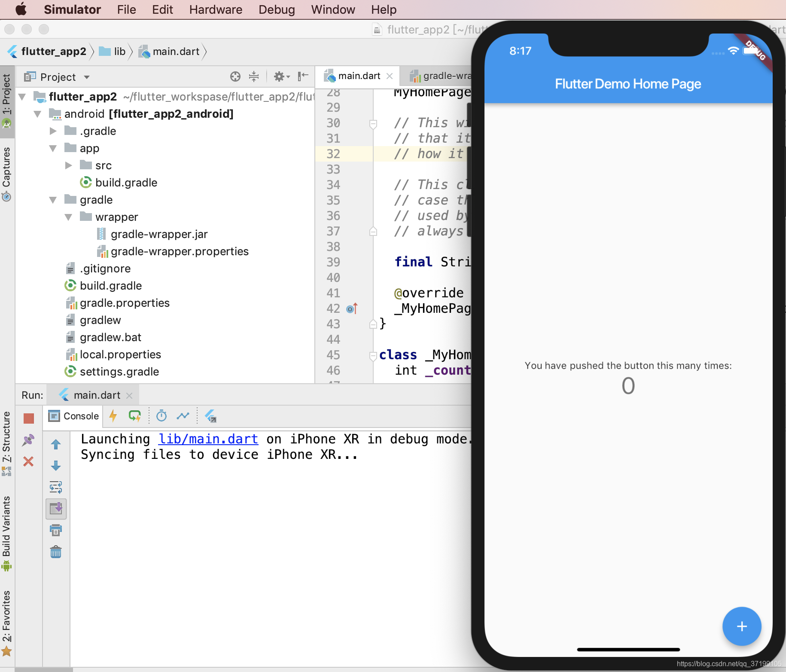Open the Debug menu
Image resolution: width=786 pixels, height=672 pixels.
coord(277,9)
